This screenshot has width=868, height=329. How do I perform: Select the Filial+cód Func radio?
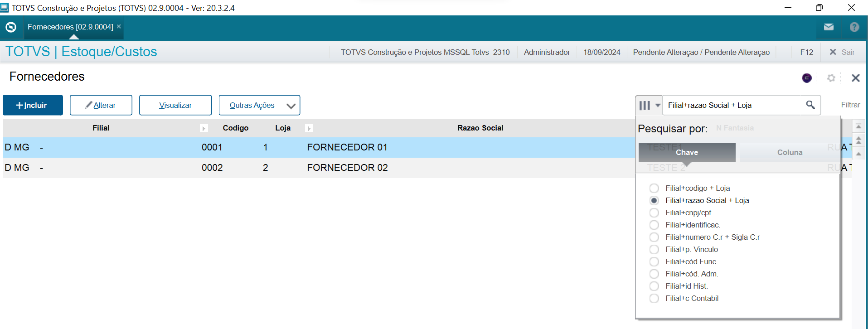654,261
